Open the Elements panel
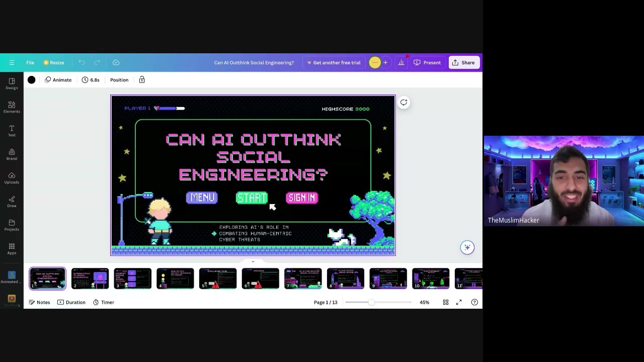Viewport: 644px width, 362px height. [x=12, y=107]
